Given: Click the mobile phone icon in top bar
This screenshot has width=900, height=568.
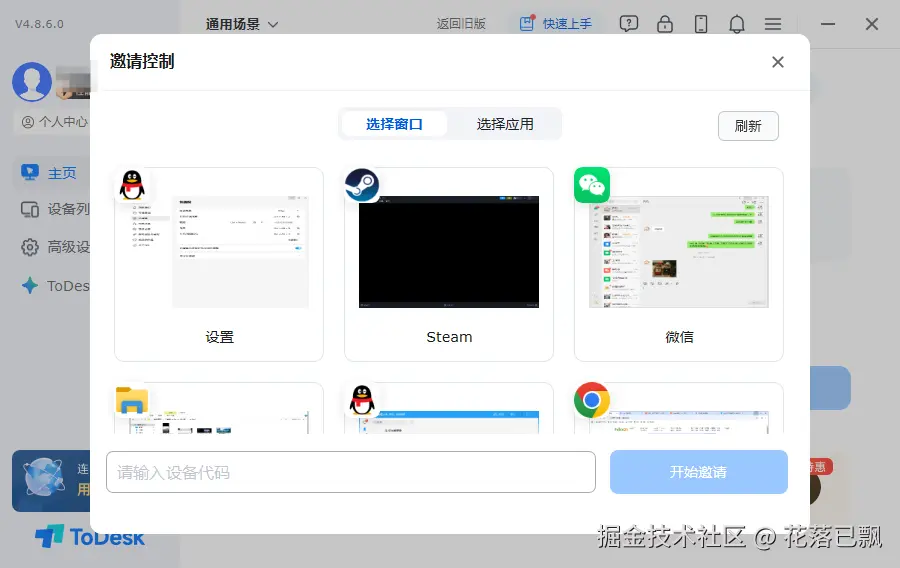Looking at the screenshot, I should pos(701,24).
